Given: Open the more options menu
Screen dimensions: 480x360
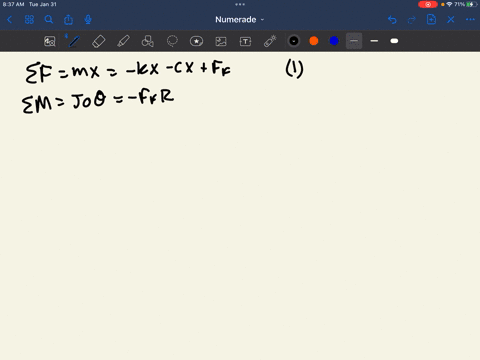Looking at the screenshot, I should coord(470,20).
